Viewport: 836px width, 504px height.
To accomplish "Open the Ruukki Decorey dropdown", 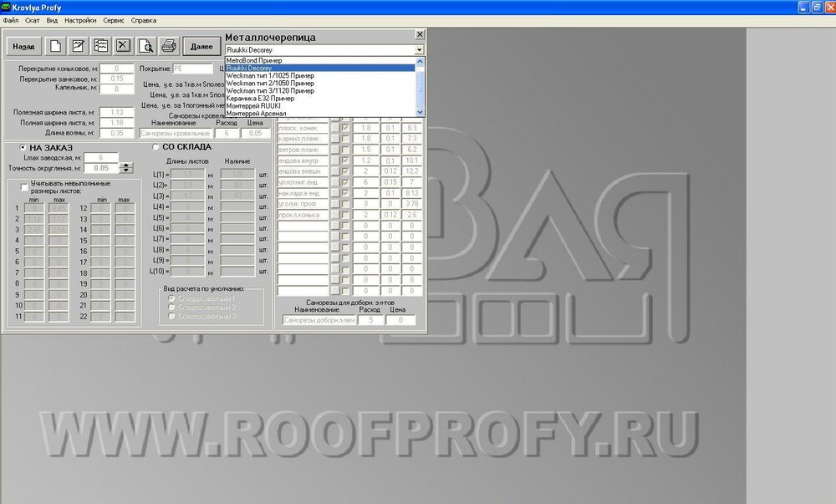I will (x=417, y=49).
